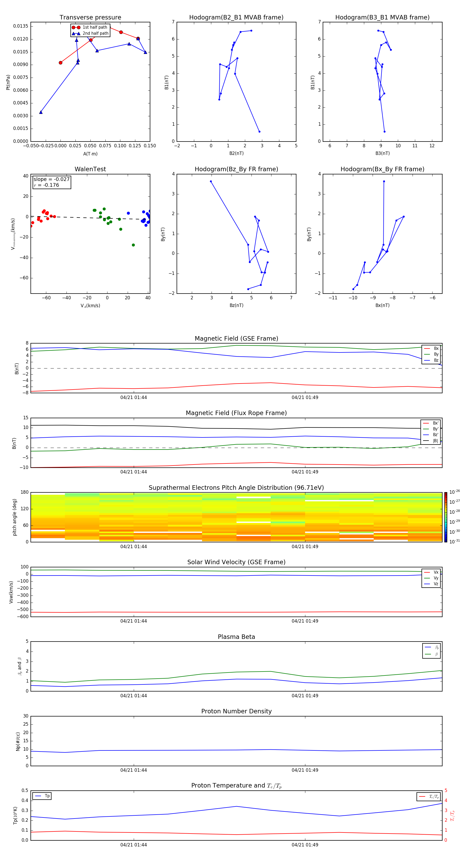This screenshot has width=473, height=868.
Task: Select 'Vy' in velocity legend
Action: [431, 578]
